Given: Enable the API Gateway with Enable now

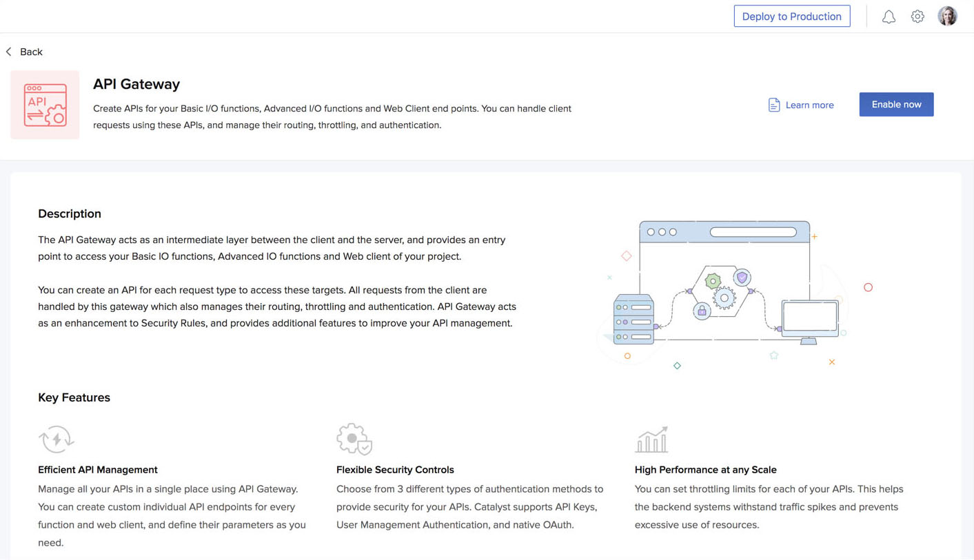Looking at the screenshot, I should (896, 104).
